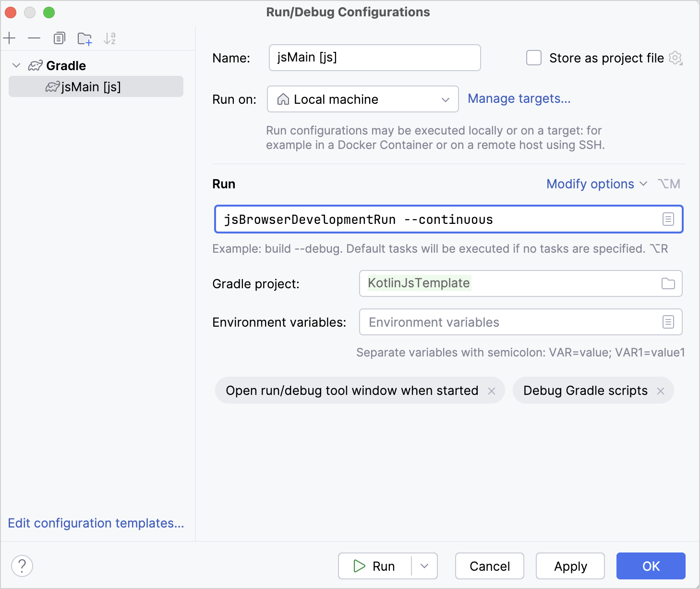Open the Help button
This screenshot has height=589, width=700.
click(22, 566)
